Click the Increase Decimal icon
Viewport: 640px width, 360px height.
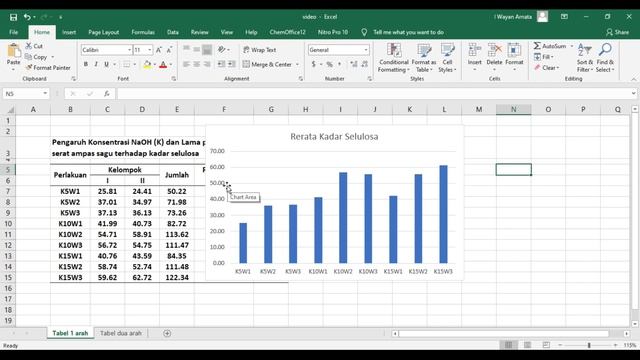point(353,64)
